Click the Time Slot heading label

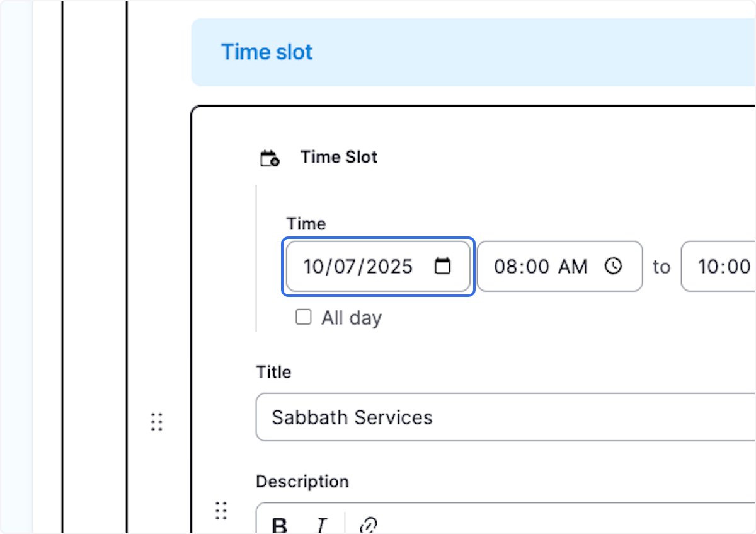tap(338, 157)
